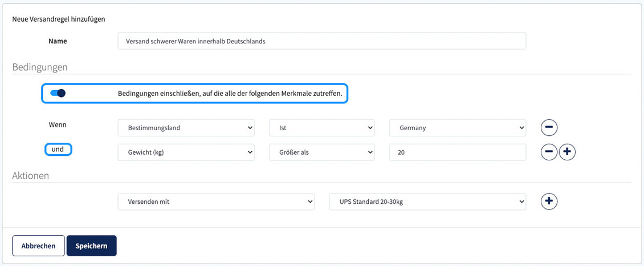This screenshot has height=266, width=644.
Task: Click the highlighted 'und' connector label
Action: pyautogui.click(x=58, y=149)
